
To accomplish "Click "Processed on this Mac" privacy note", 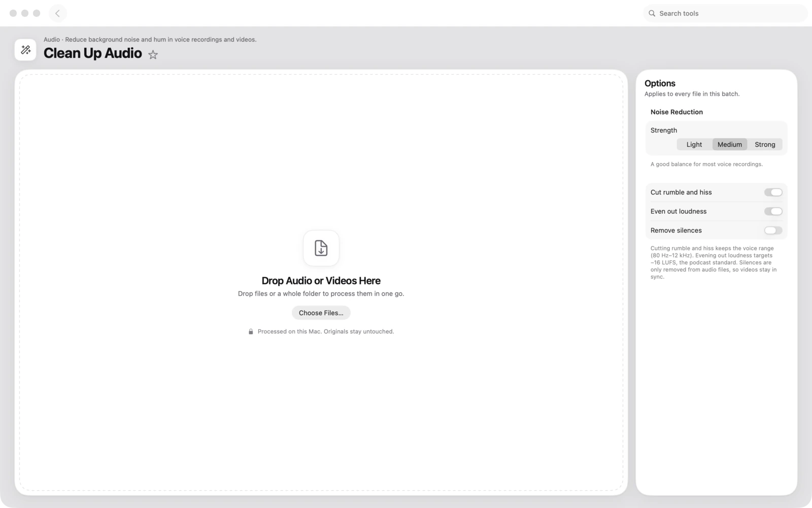I will pyautogui.click(x=326, y=332).
